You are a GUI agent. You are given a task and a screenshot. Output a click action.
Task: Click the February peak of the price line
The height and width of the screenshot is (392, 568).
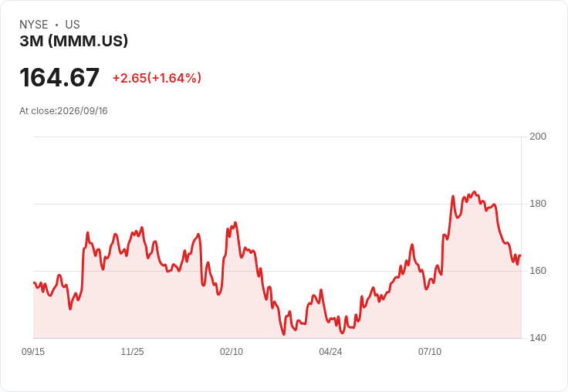[x=235, y=222]
